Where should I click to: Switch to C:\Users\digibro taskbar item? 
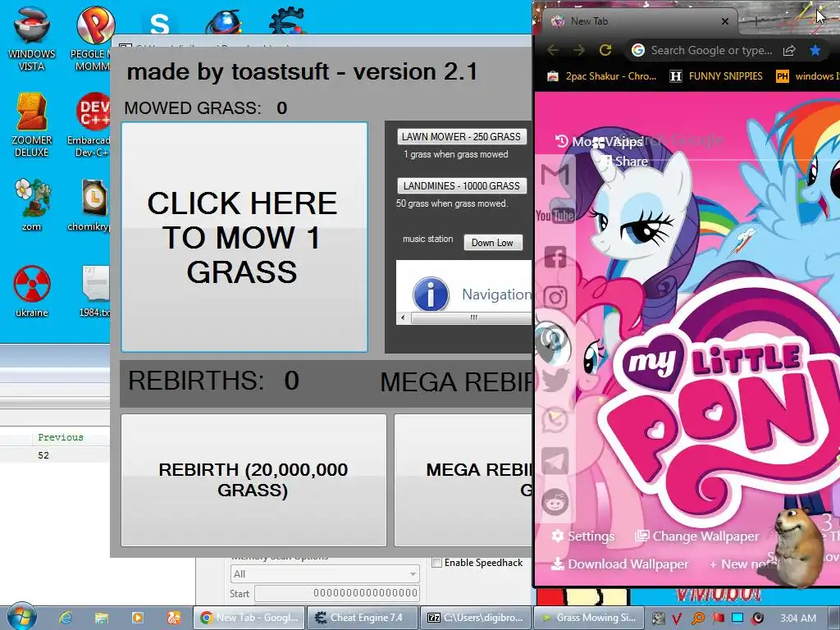tap(475, 618)
